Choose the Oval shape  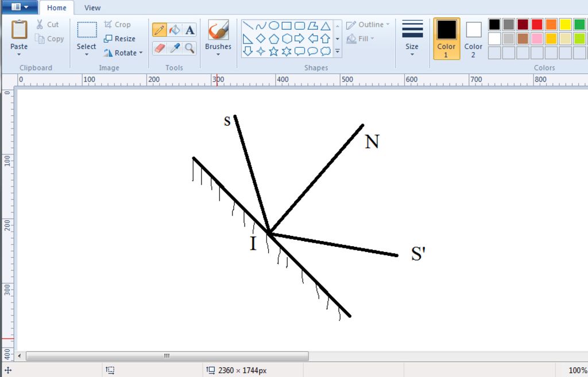(x=274, y=26)
